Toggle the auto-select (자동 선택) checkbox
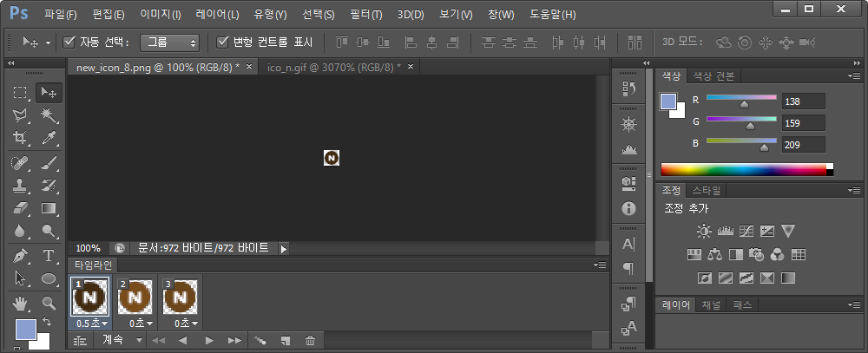The height and width of the screenshot is (353, 868). [69, 42]
